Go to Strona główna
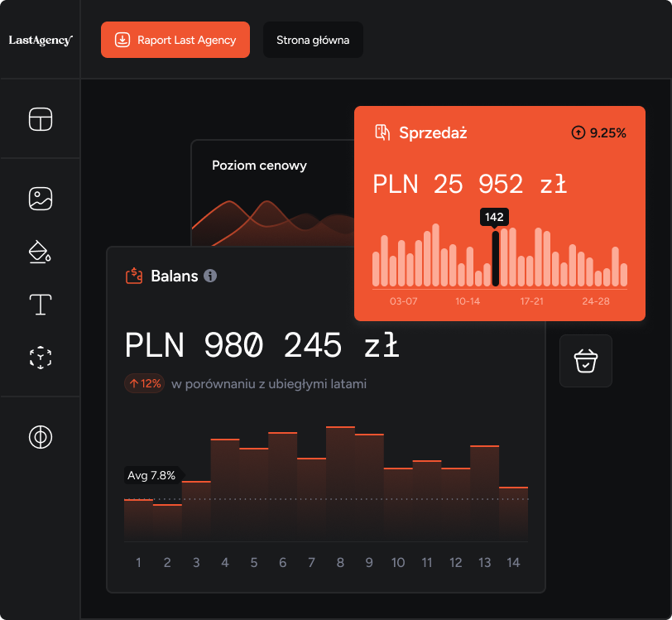This screenshot has width=672, height=620. (x=313, y=40)
